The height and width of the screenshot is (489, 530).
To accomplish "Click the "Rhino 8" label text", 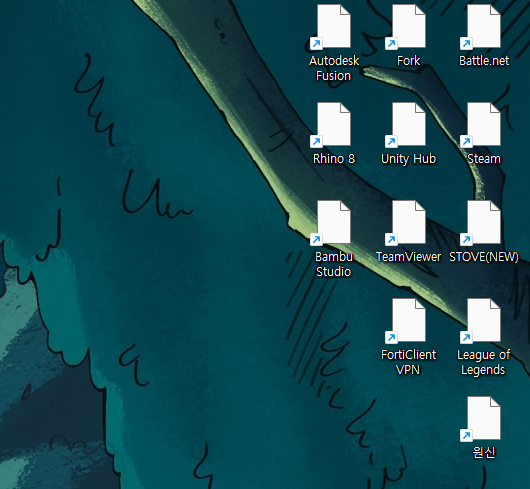I will pyautogui.click(x=334, y=159).
